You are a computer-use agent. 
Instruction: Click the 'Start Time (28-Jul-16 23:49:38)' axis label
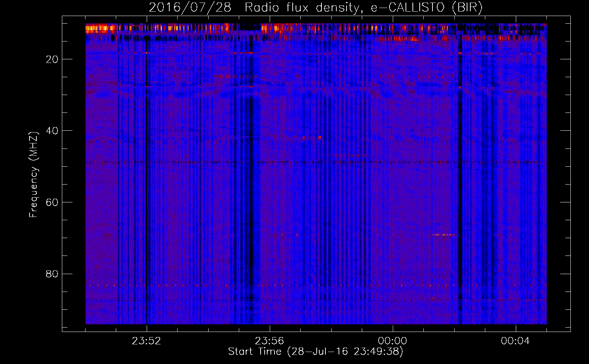click(x=316, y=352)
